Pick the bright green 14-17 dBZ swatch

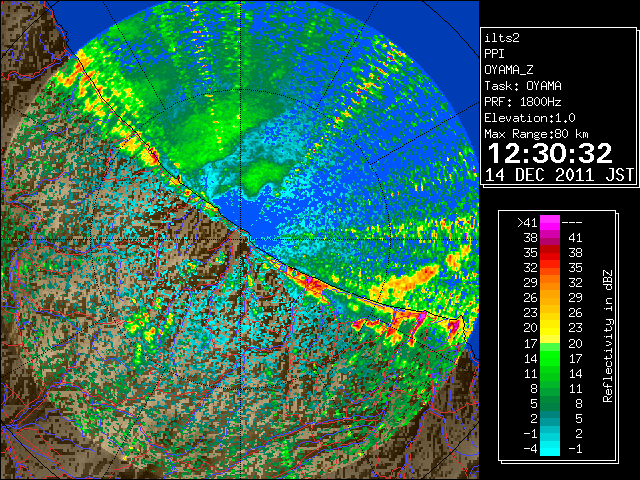550,358
